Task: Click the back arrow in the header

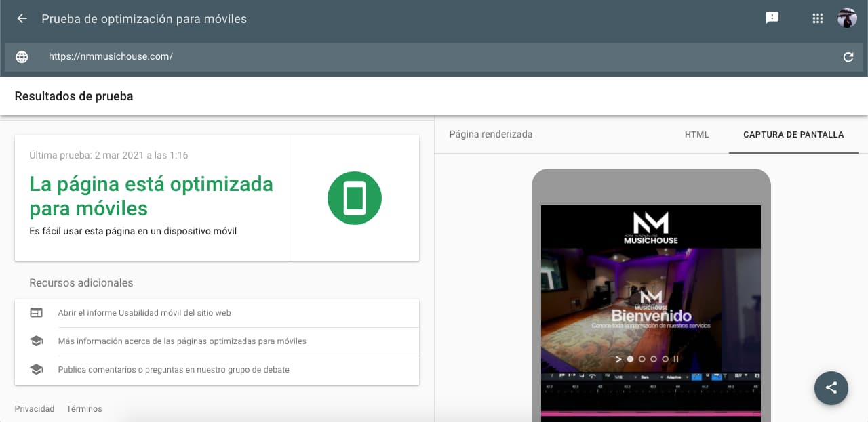Action: click(21, 18)
